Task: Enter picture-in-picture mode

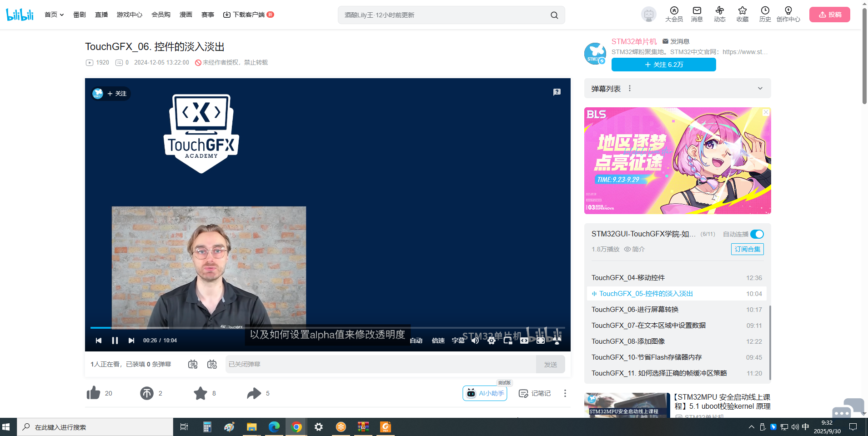Action: pyautogui.click(x=508, y=341)
